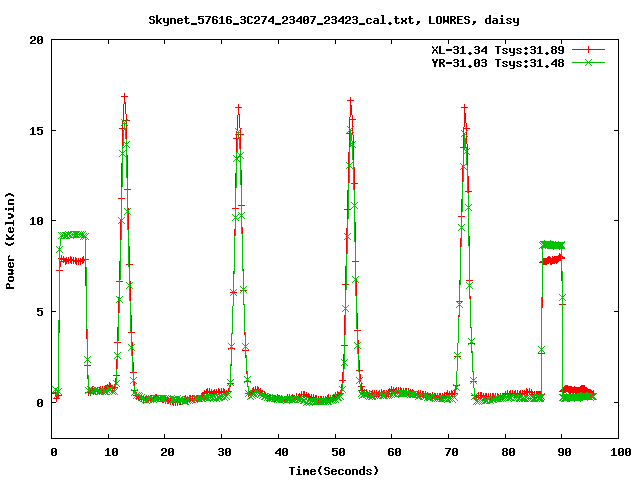640x480 pixels.
Task: Click y-axis tick label 20
Action: click(36, 40)
